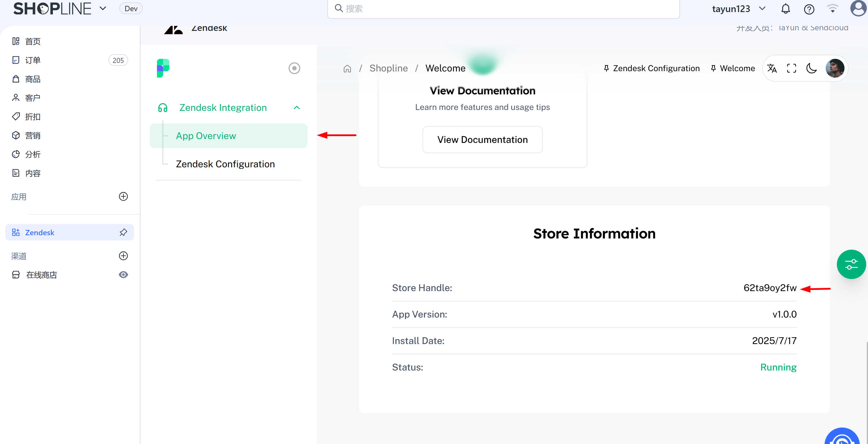Open Zendesk Configuration submenu item
The width and height of the screenshot is (868, 444).
[x=225, y=164]
